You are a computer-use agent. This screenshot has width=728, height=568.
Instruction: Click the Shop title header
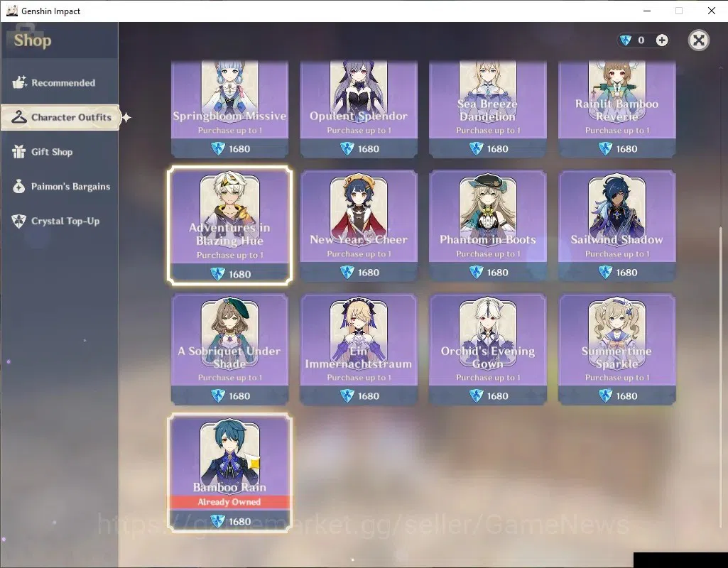(33, 40)
